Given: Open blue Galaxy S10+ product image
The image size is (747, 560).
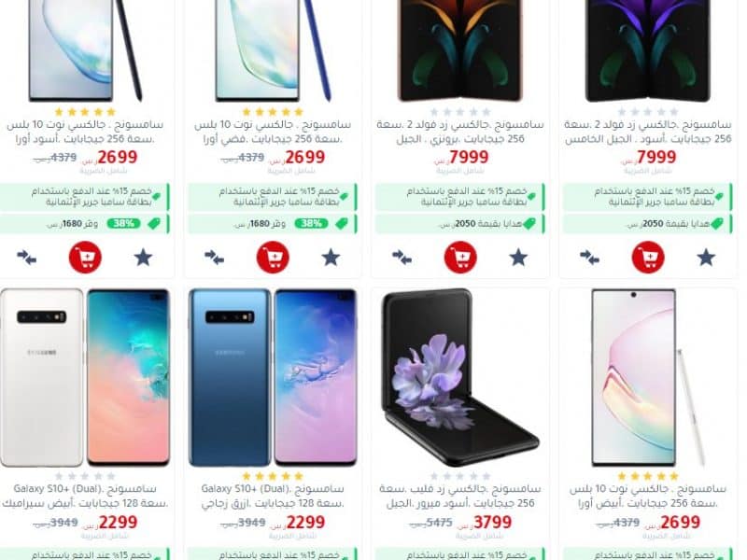Looking at the screenshot, I should coord(273,377).
